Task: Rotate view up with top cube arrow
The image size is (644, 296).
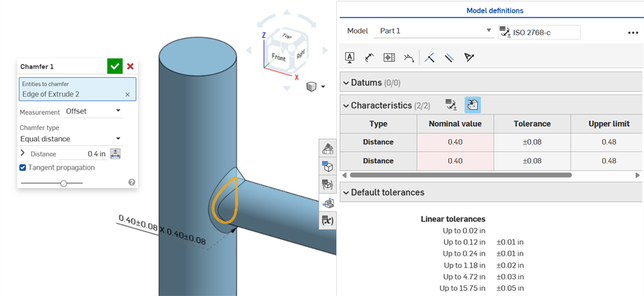Action: click(286, 13)
